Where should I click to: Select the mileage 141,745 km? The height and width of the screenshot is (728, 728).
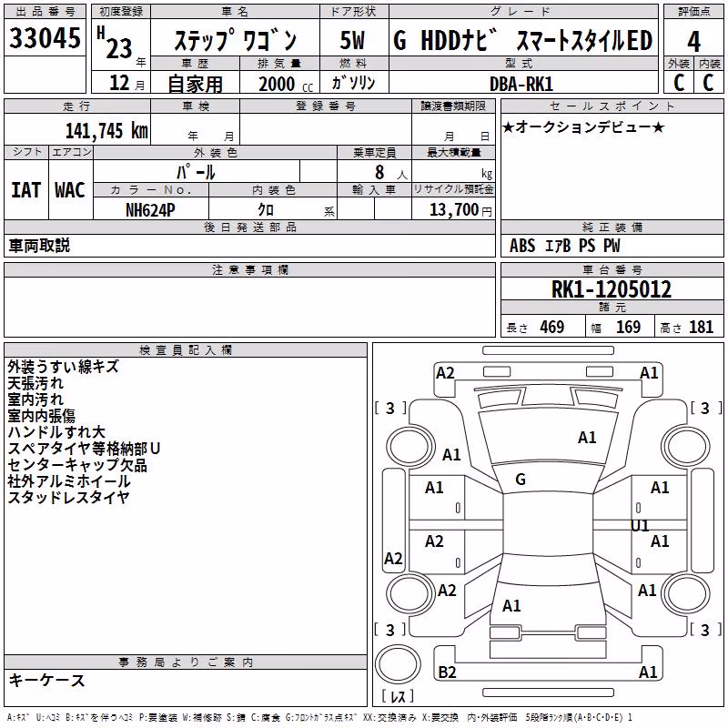point(106,130)
